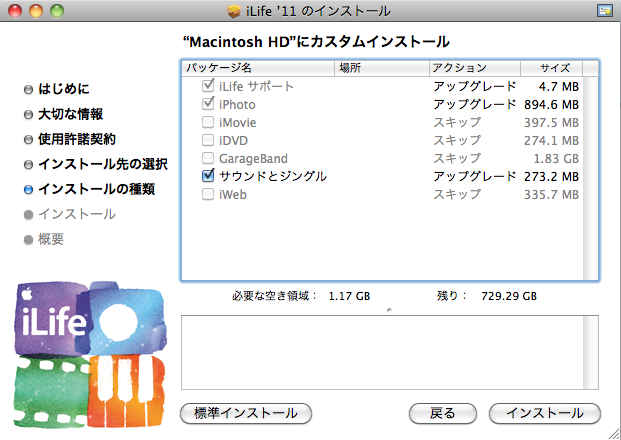Viewport: 621px width, 440px height.
Task: Start installation with インストール button
Action: coord(545,413)
